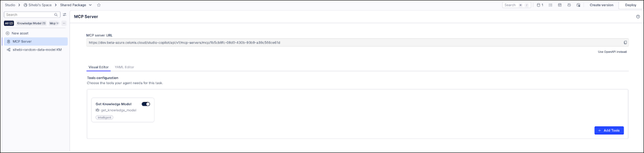Click the data model count icon

point(540,5)
